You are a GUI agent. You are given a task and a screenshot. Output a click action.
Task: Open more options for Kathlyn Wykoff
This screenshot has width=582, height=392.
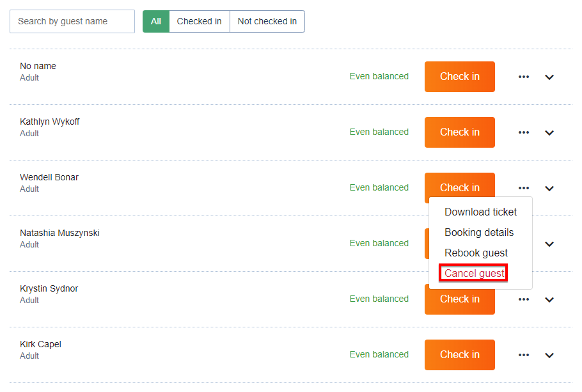[524, 132]
